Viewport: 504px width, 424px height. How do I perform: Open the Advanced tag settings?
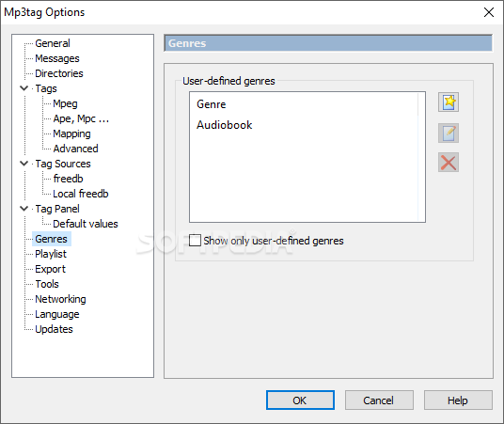click(x=75, y=149)
